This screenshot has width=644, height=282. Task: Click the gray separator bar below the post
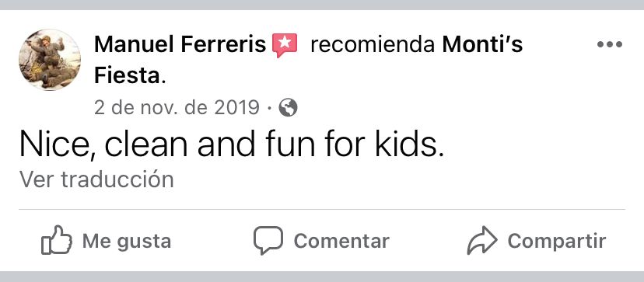click(322, 277)
